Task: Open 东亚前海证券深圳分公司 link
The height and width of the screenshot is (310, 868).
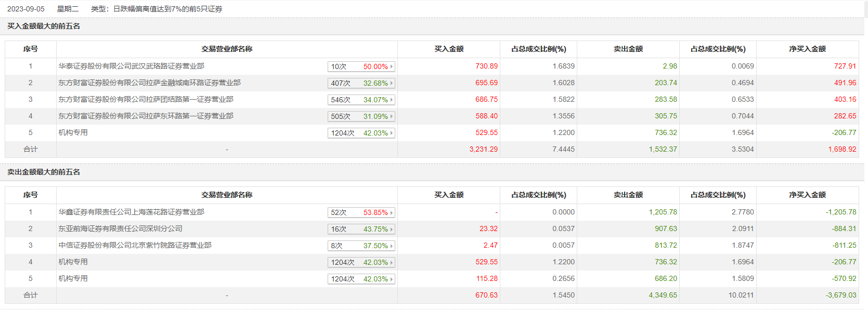Action: coord(120,228)
